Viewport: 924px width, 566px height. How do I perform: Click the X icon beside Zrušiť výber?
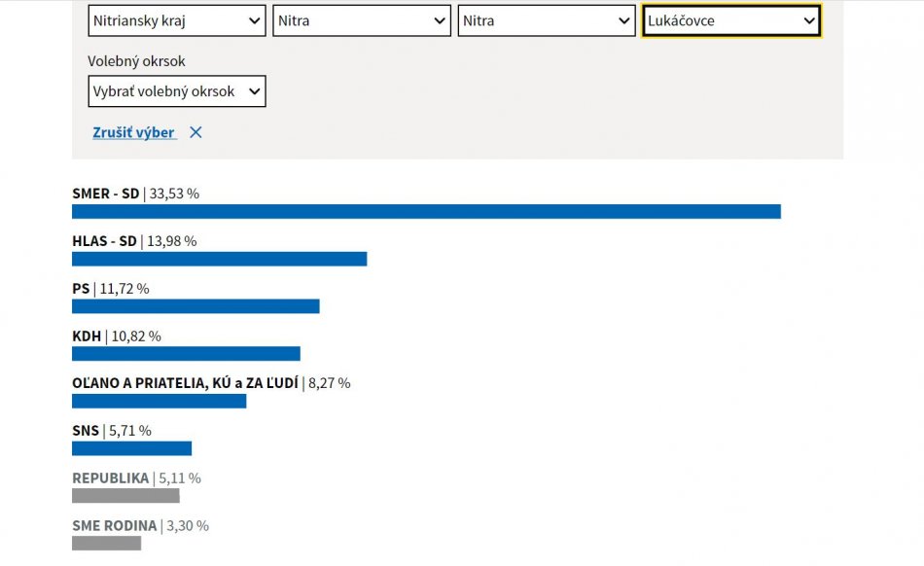point(195,132)
